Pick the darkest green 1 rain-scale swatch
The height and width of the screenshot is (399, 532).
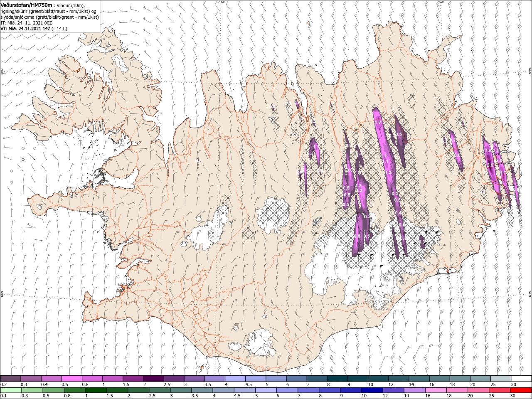96,390
